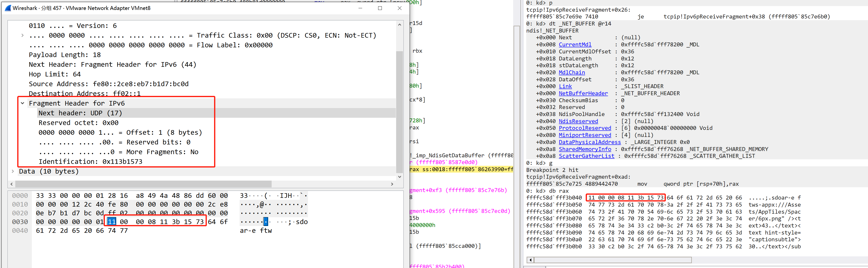Select the Fragment Header for IPv6 row
The image size is (868, 268).
(202, 103)
